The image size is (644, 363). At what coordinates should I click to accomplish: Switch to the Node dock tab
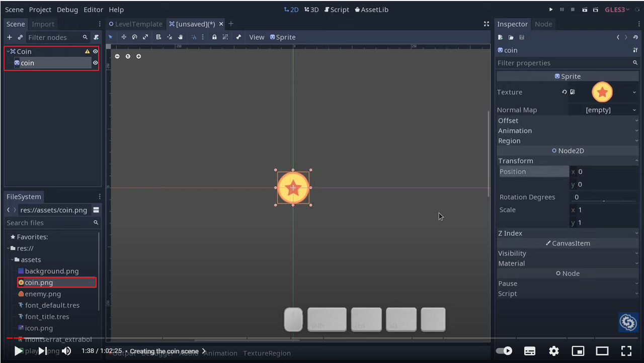[x=543, y=24]
